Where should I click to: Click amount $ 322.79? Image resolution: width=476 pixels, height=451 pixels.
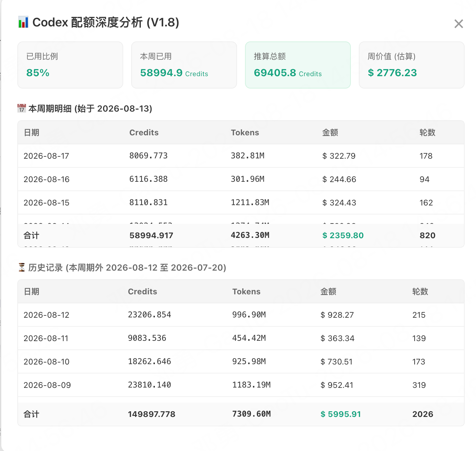coord(339,156)
